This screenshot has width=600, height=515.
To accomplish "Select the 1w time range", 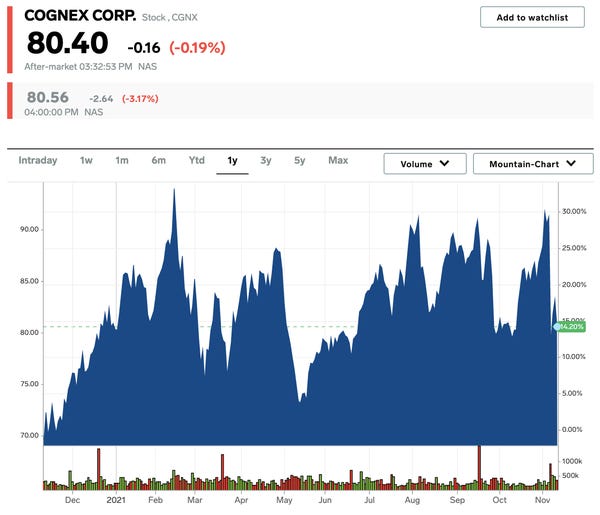I will pyautogui.click(x=86, y=160).
